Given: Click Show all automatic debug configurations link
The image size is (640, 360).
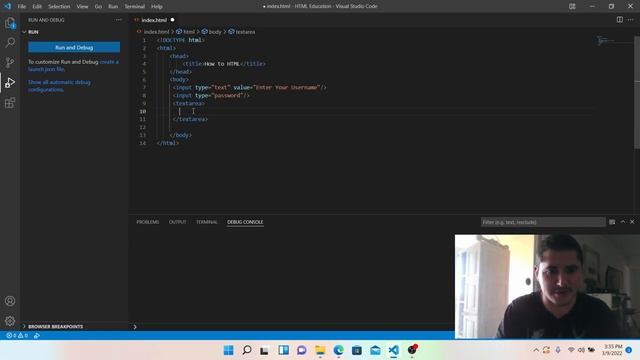Looking at the screenshot, I should pyautogui.click(x=60, y=86).
